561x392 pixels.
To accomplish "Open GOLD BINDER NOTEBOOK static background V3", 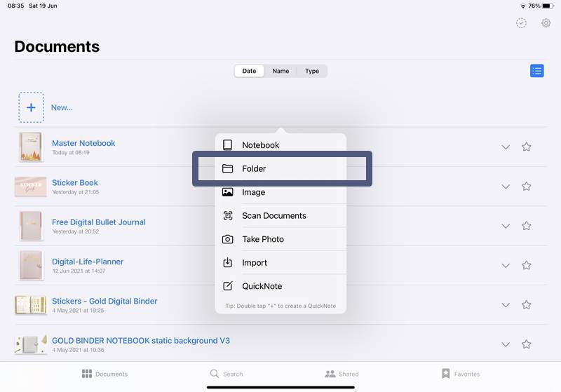I will click(141, 341).
